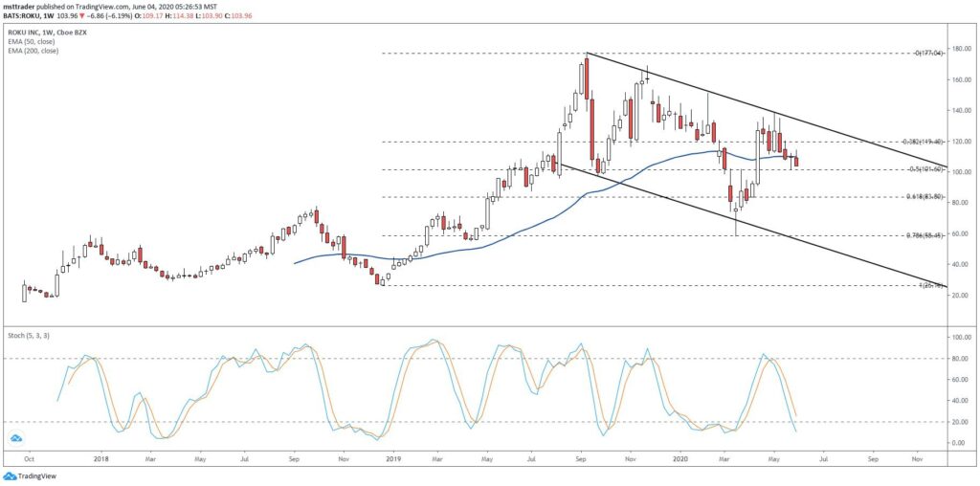
Task: Click the 0(177.04) Fibonacci level label
Action: coord(928,54)
